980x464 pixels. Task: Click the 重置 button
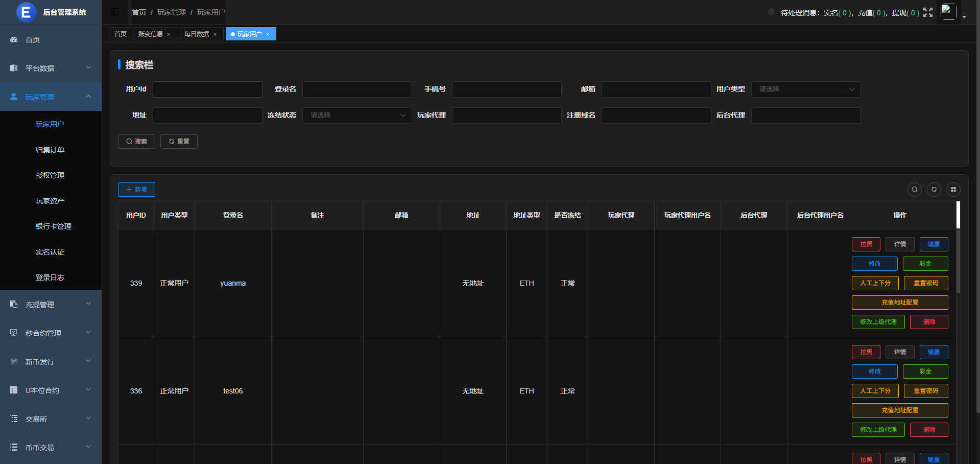179,142
